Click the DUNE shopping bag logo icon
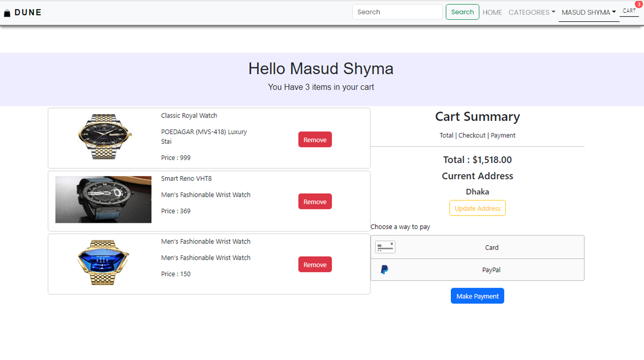 click(x=7, y=12)
